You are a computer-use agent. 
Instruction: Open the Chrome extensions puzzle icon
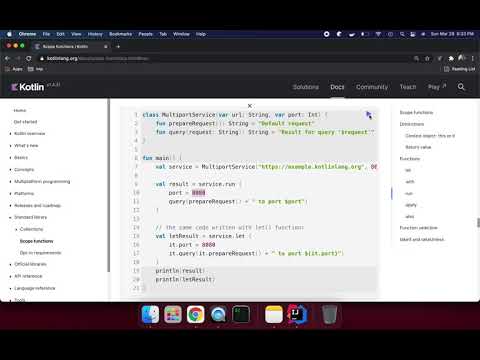tap(451, 58)
